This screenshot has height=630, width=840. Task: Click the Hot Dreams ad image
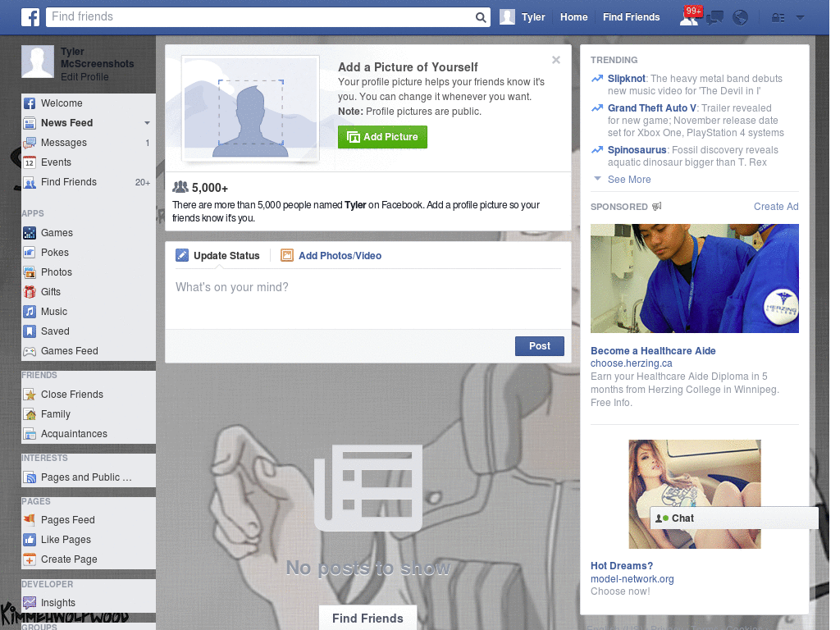[694, 494]
